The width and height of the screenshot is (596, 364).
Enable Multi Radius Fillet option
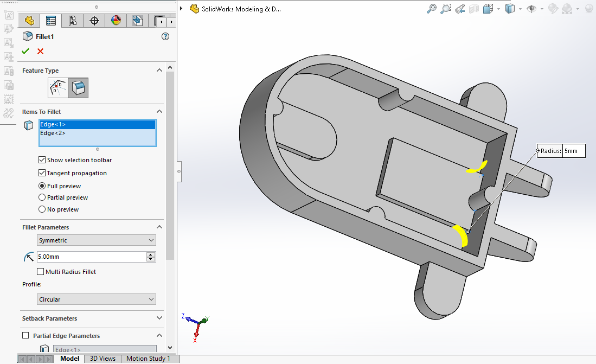[x=40, y=272]
